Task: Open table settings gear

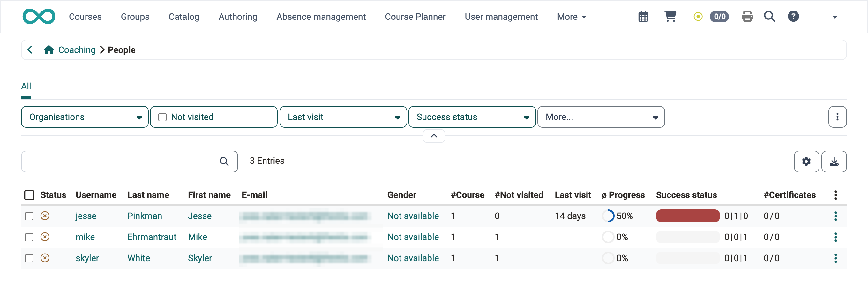Action: pos(806,161)
